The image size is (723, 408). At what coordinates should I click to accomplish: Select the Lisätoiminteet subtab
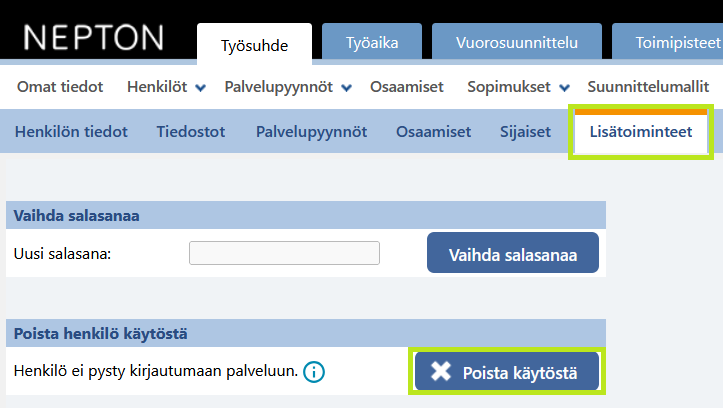pyautogui.click(x=641, y=132)
